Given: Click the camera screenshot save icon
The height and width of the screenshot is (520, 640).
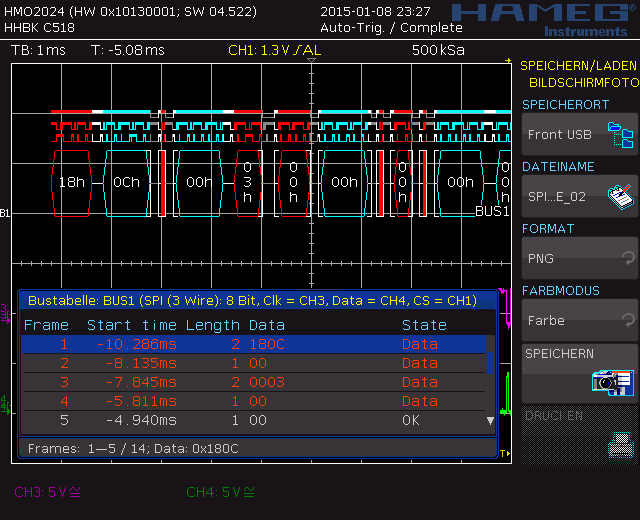Looking at the screenshot, I should [613, 382].
